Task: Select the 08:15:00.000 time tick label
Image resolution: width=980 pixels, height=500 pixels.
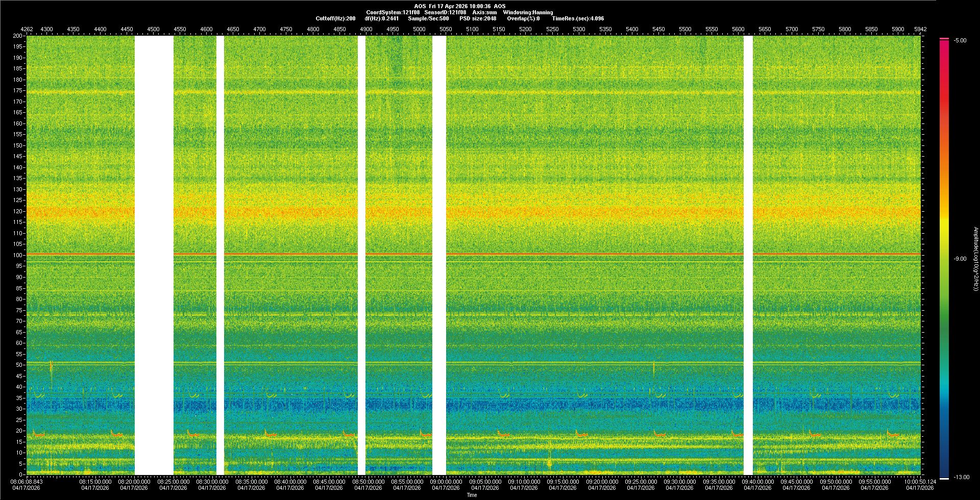Action: (95, 481)
